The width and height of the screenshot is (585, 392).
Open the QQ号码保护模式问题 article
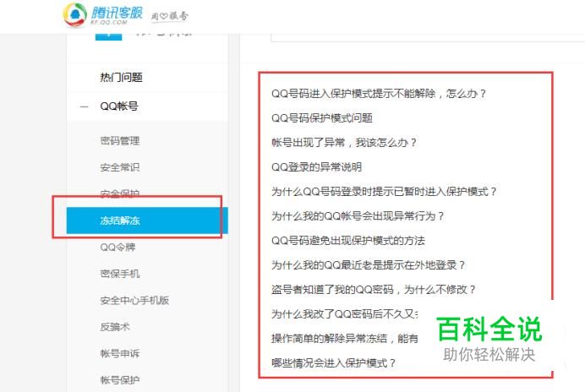pos(322,118)
